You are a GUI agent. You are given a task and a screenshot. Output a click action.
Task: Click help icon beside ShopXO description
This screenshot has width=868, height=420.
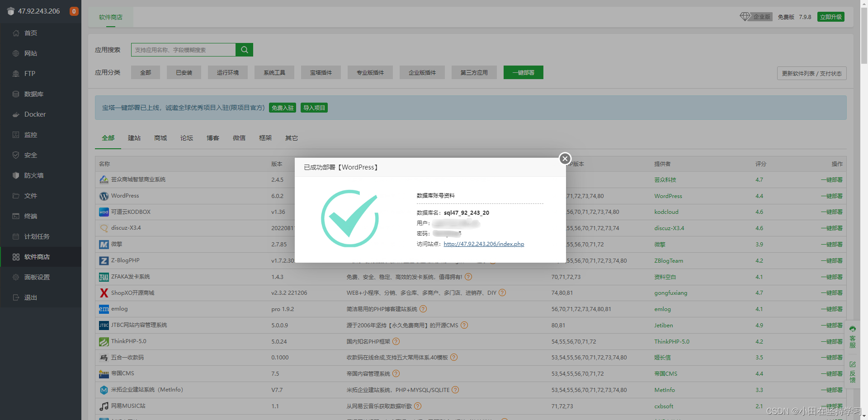[x=502, y=293]
